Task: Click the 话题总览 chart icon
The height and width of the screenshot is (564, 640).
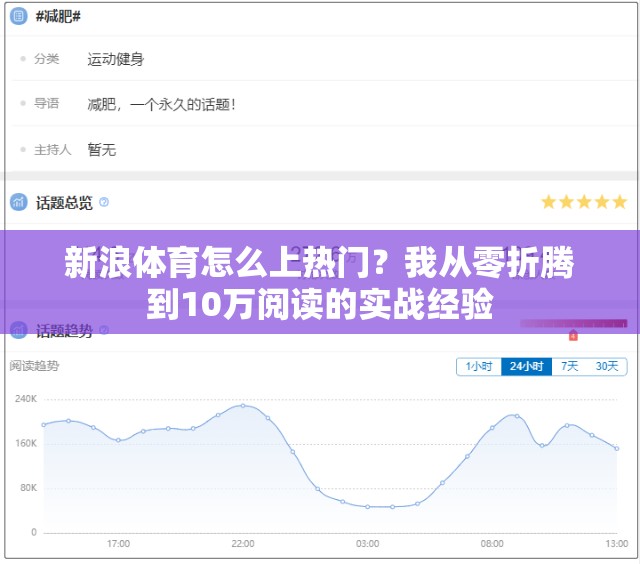Action: tap(18, 202)
